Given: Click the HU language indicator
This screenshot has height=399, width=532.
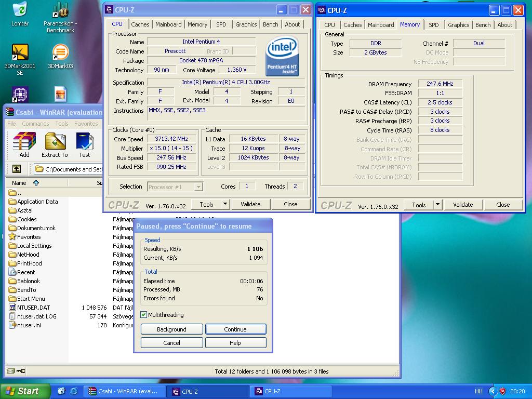Looking at the screenshot, I should click(x=478, y=391).
